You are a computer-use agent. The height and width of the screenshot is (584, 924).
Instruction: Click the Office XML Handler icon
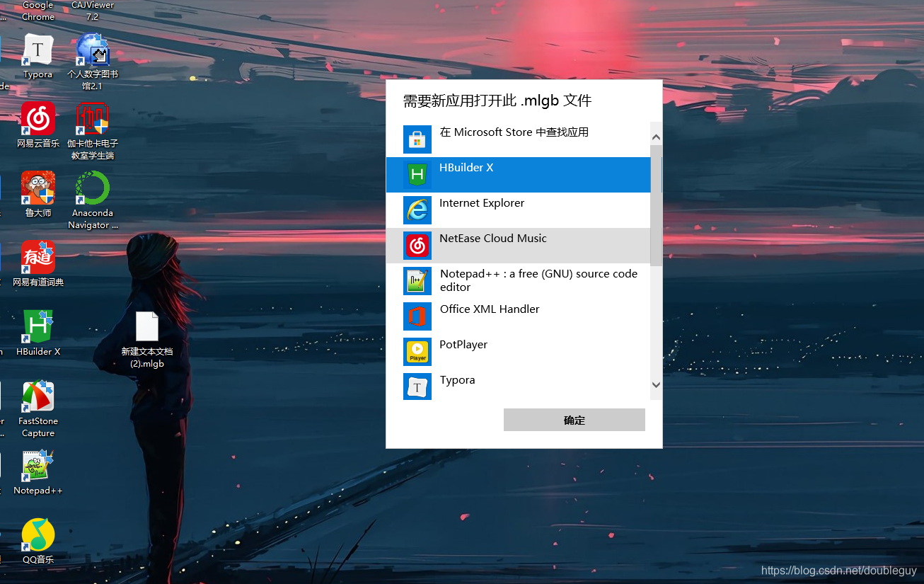tap(417, 316)
